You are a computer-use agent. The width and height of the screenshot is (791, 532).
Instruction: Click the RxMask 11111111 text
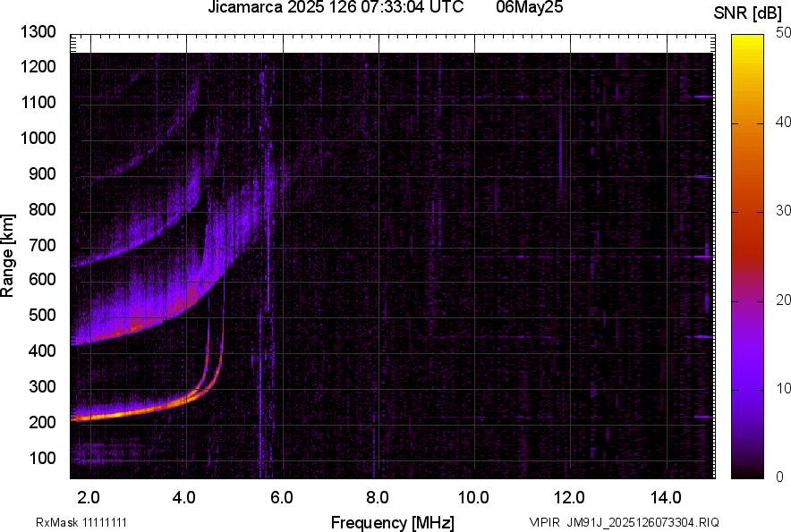pyautogui.click(x=87, y=522)
